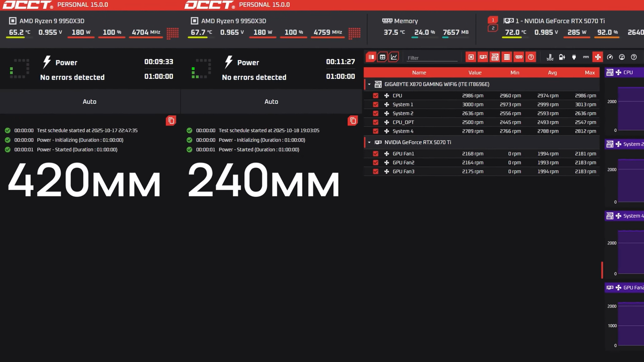644x362 pixels.
Task: Uncheck the System 4 fan checkbox
Action: tap(376, 131)
